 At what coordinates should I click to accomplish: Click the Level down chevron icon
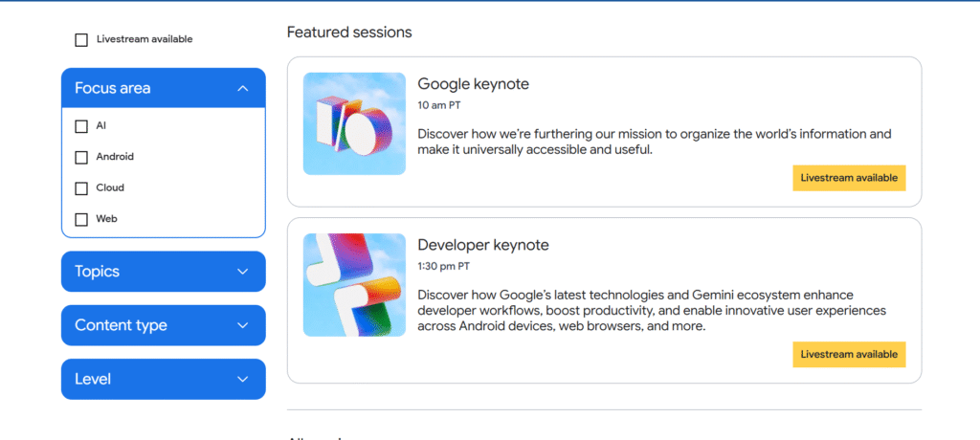(x=243, y=379)
